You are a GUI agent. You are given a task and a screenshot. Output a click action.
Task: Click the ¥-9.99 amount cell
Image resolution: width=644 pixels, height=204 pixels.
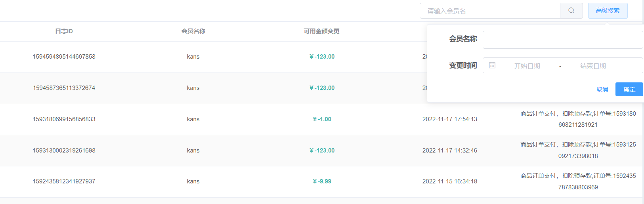pyautogui.click(x=322, y=181)
